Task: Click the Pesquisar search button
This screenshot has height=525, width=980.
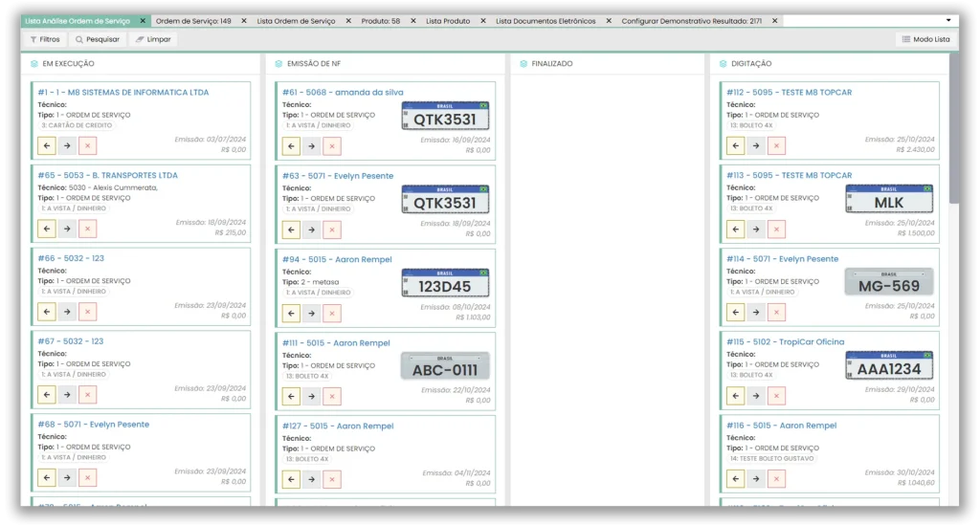Action: [98, 39]
